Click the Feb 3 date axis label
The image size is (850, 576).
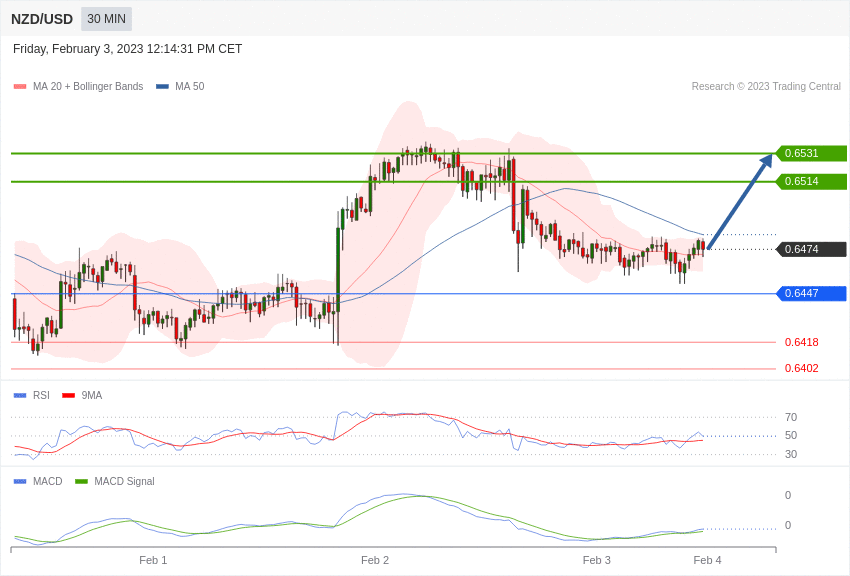[596, 560]
